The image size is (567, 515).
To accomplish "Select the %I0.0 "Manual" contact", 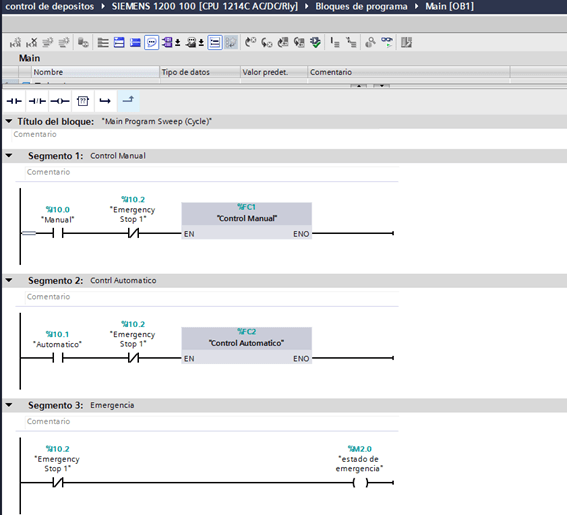I will coord(58,233).
